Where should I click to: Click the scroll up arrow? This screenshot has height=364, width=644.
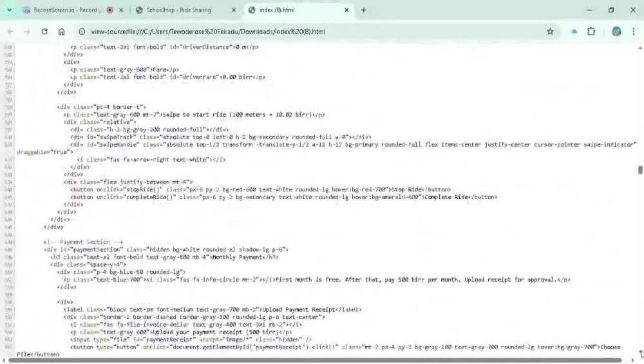tap(640, 48)
